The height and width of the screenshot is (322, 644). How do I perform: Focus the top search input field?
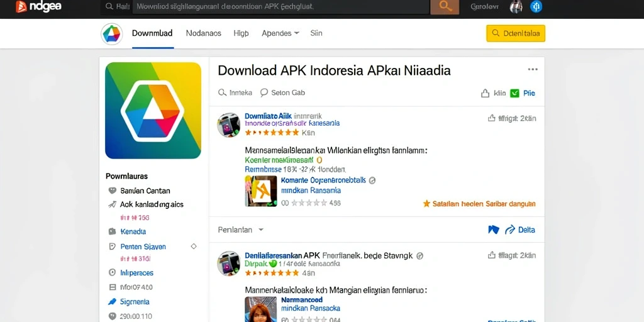tap(281, 7)
